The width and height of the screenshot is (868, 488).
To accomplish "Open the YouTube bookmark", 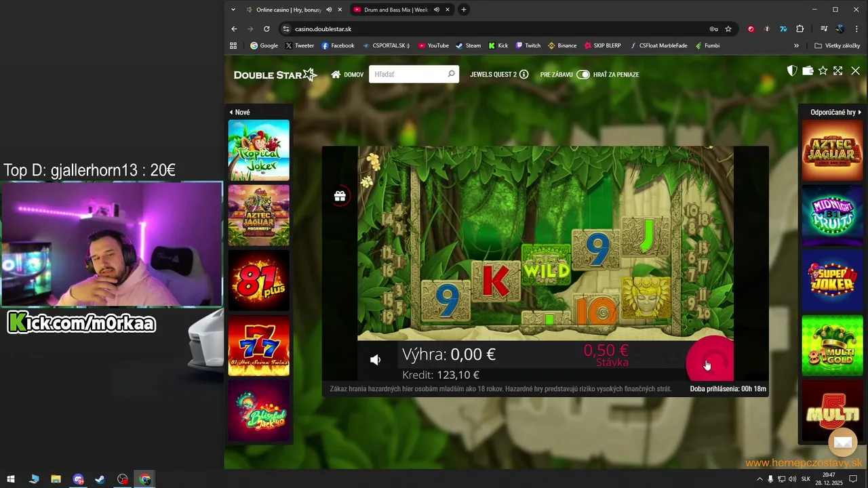I will (x=433, y=45).
